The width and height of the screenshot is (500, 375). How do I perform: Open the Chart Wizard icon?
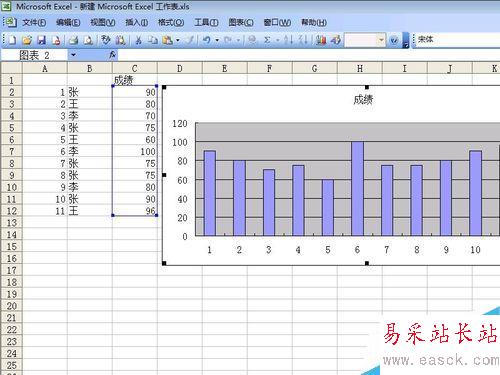tap(321, 40)
